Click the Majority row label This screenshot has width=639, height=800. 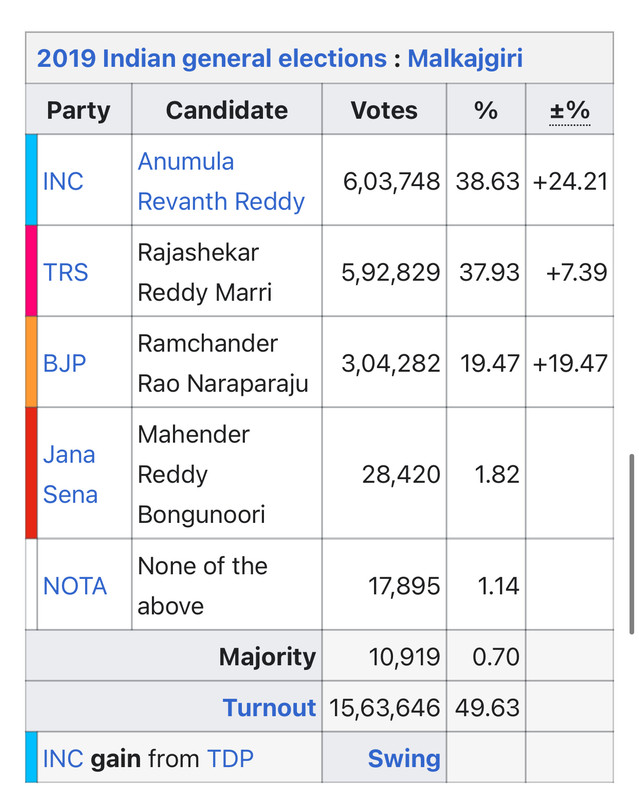pos(267,657)
